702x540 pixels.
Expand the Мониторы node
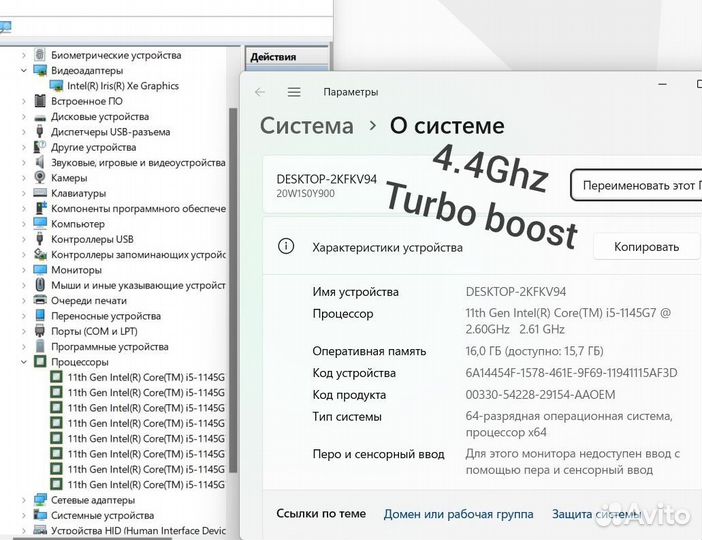tap(24, 270)
